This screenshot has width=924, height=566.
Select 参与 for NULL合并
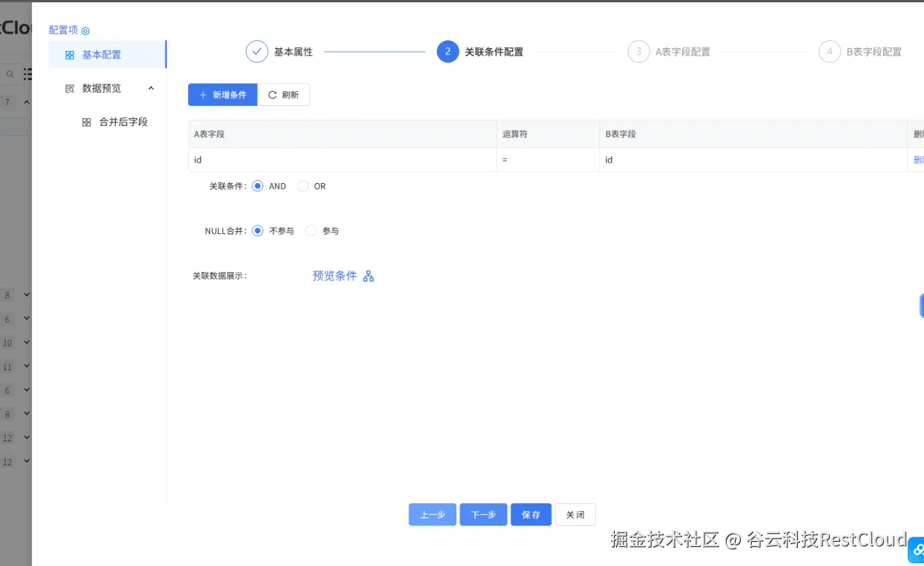310,230
